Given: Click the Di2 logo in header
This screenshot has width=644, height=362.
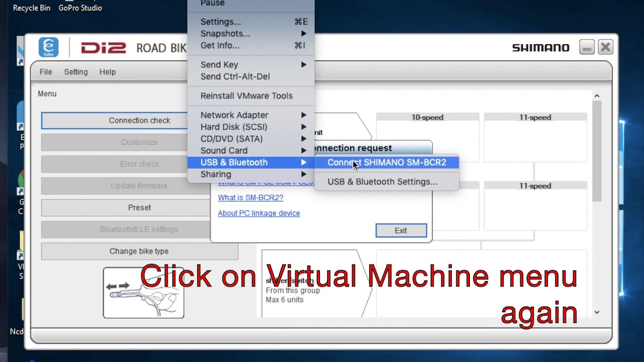Looking at the screenshot, I should (x=104, y=48).
